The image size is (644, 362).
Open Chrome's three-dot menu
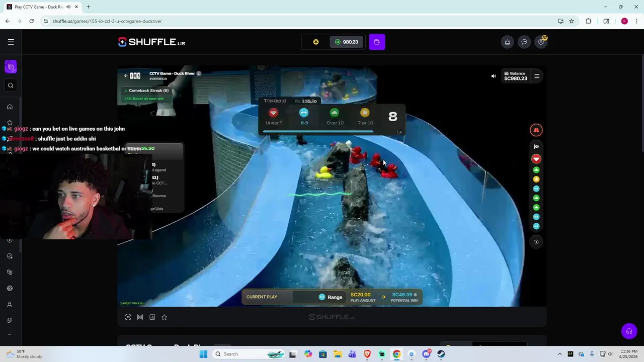(637, 21)
